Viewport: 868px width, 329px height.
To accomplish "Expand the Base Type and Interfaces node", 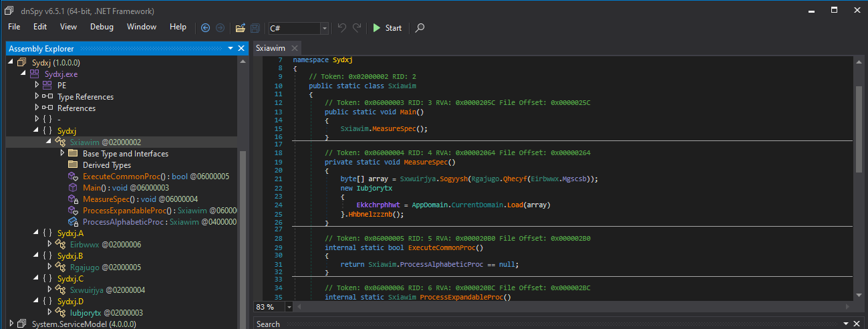I will pos(61,153).
